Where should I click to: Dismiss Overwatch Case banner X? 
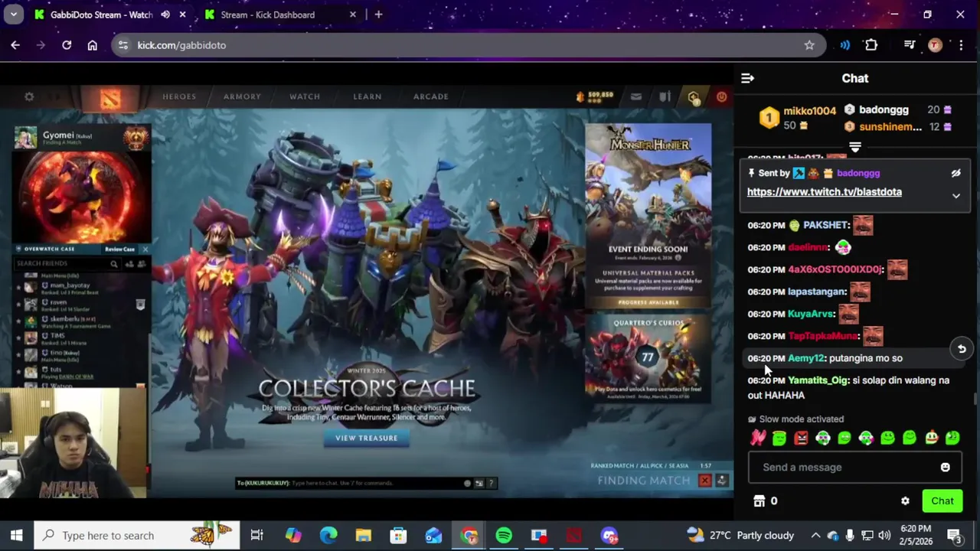point(145,249)
